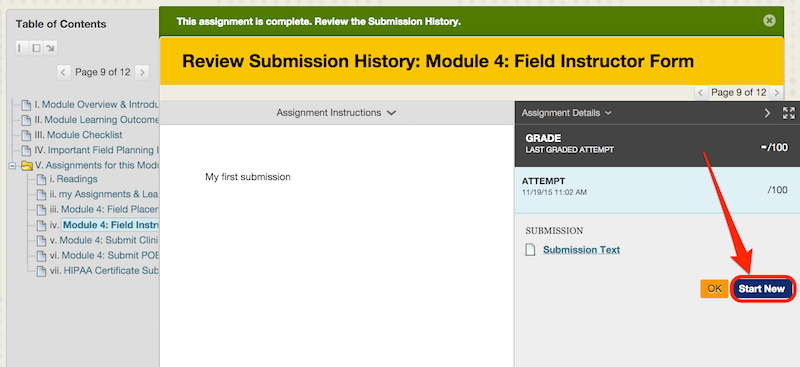Click the Review Submission History title
Viewport: 800px width, 367px height.
438,62
